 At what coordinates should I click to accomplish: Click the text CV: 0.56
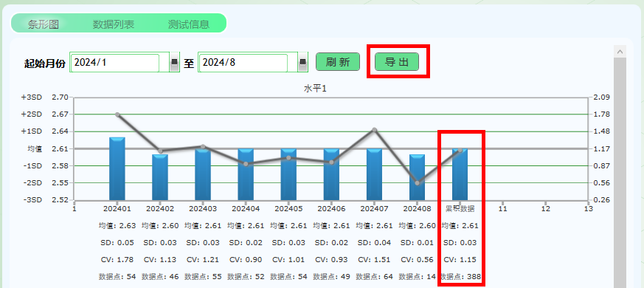[x=418, y=260]
